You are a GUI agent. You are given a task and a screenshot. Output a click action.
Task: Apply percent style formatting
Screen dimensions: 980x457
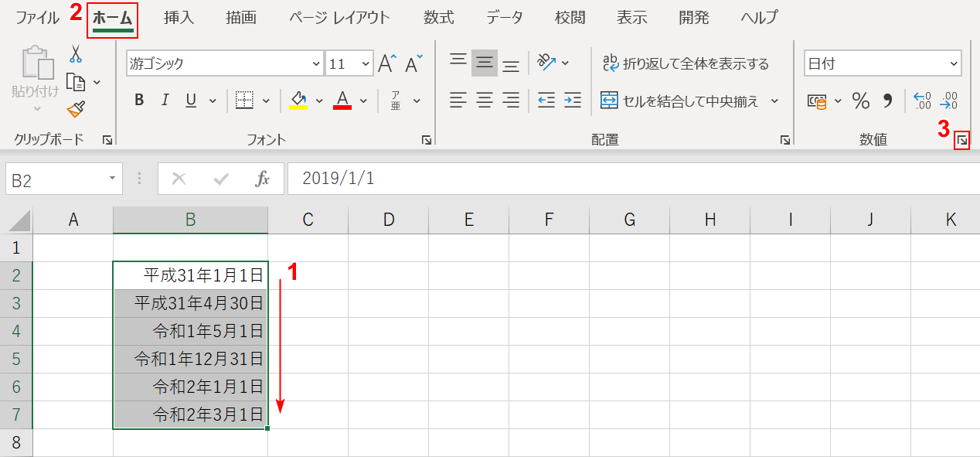860,100
